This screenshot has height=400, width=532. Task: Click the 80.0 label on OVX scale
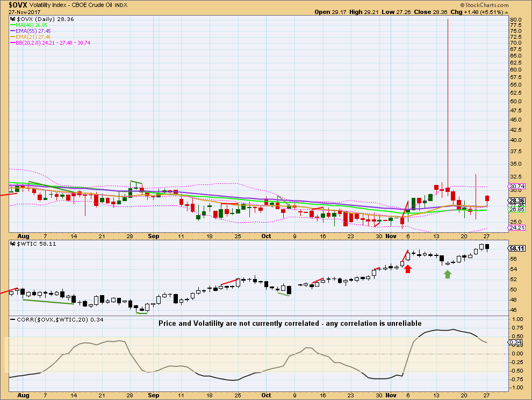[516, 20]
